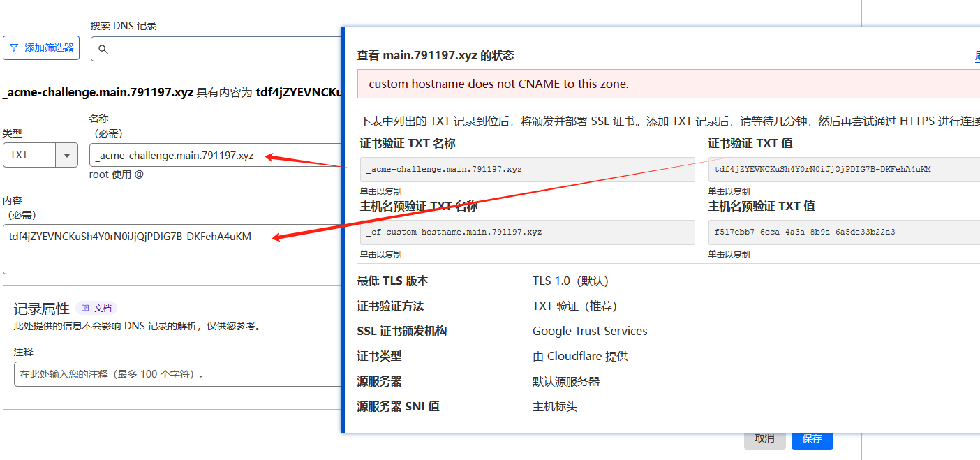Click the magnifier icon in DNS search box

click(103, 49)
